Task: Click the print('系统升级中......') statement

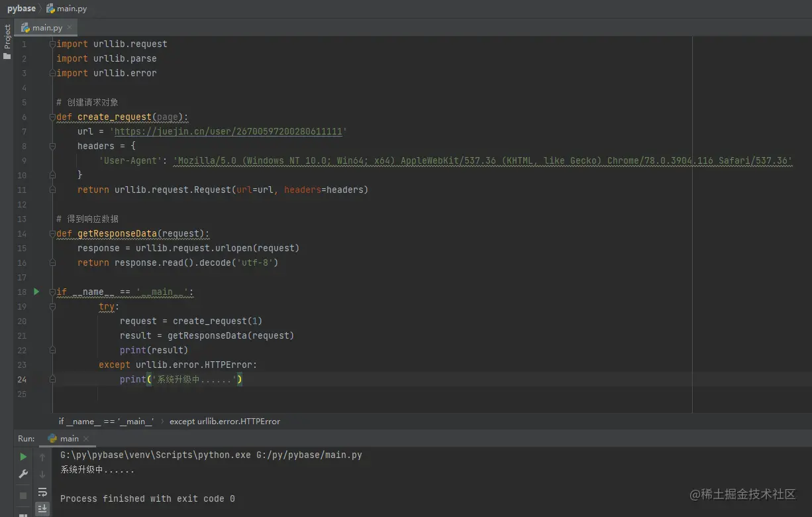Action: tap(181, 379)
